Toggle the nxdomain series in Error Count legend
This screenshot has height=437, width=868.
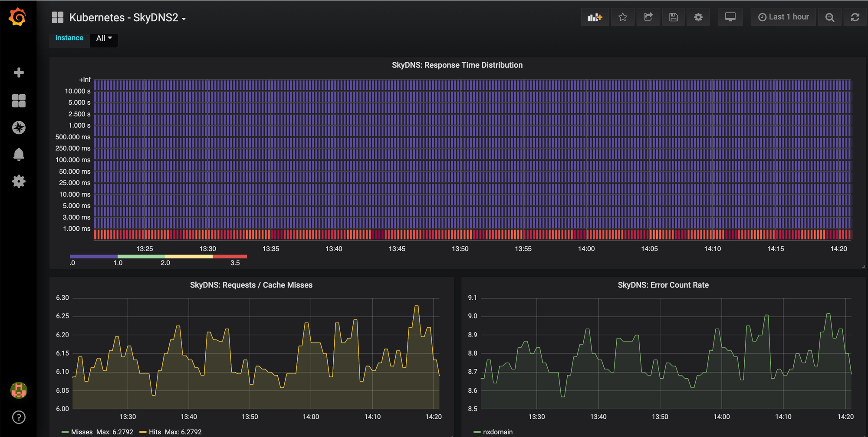[497, 432]
